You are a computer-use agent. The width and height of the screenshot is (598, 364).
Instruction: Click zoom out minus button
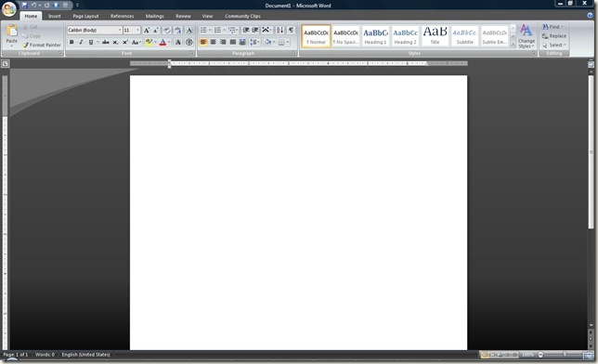click(x=540, y=355)
